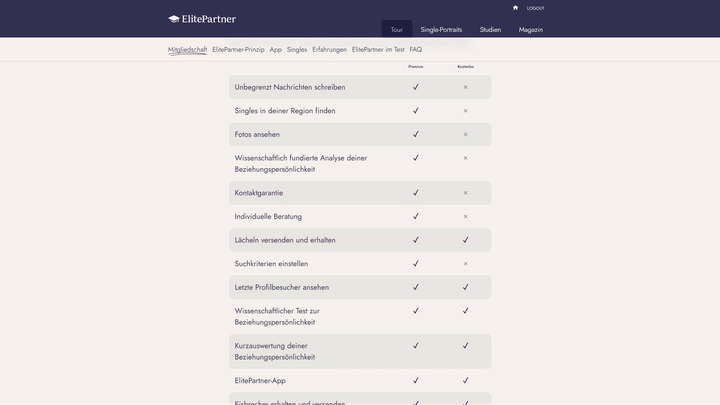Screen dimensions: 720x405
Task: Click Kostenlos checkmark for Kurzauswertung row
Action: (466, 346)
